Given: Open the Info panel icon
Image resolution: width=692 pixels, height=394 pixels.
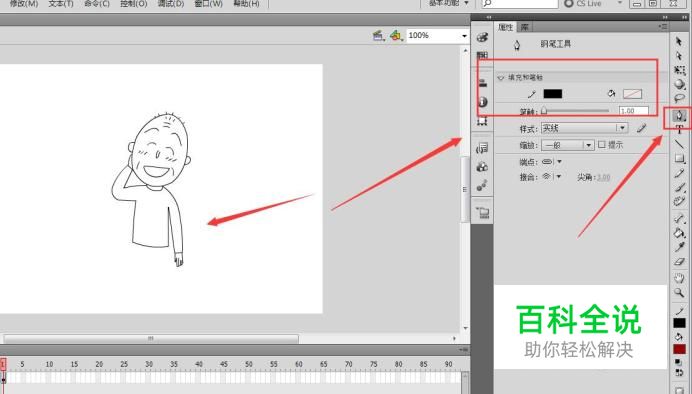Looking at the screenshot, I should point(482,102).
